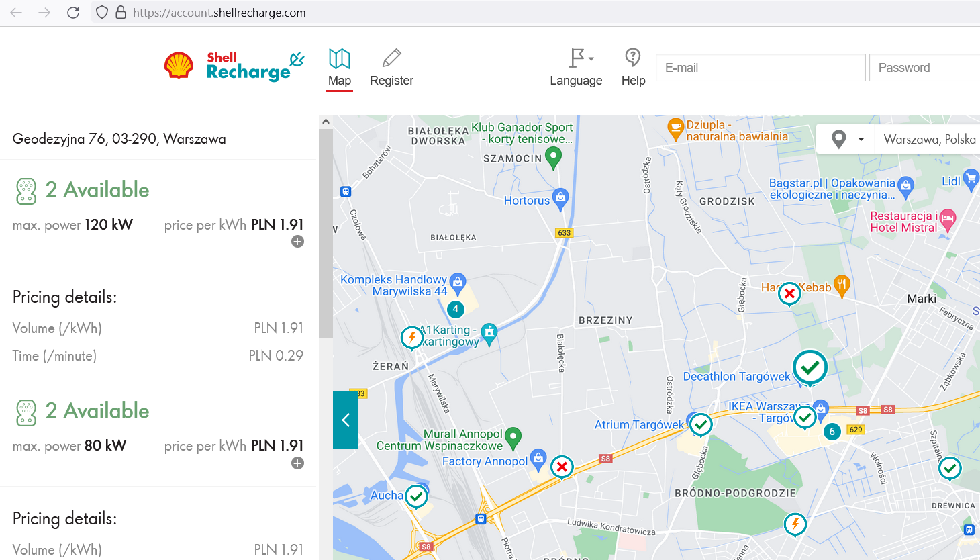The height and width of the screenshot is (560, 980).
Task: Open the Register page
Action: (391, 68)
